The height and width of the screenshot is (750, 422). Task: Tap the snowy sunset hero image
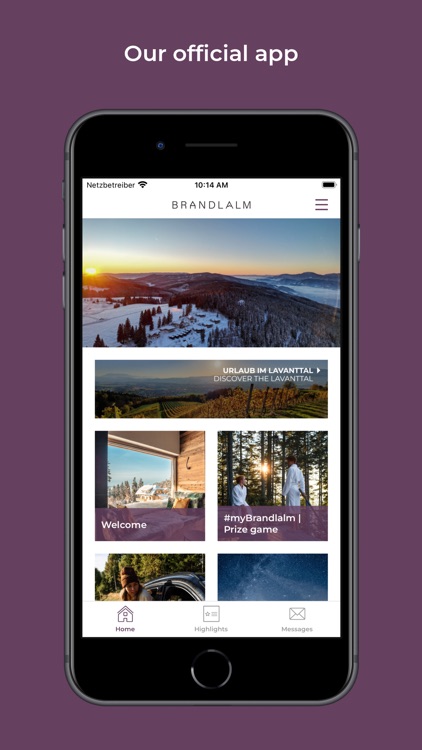tap(211, 283)
